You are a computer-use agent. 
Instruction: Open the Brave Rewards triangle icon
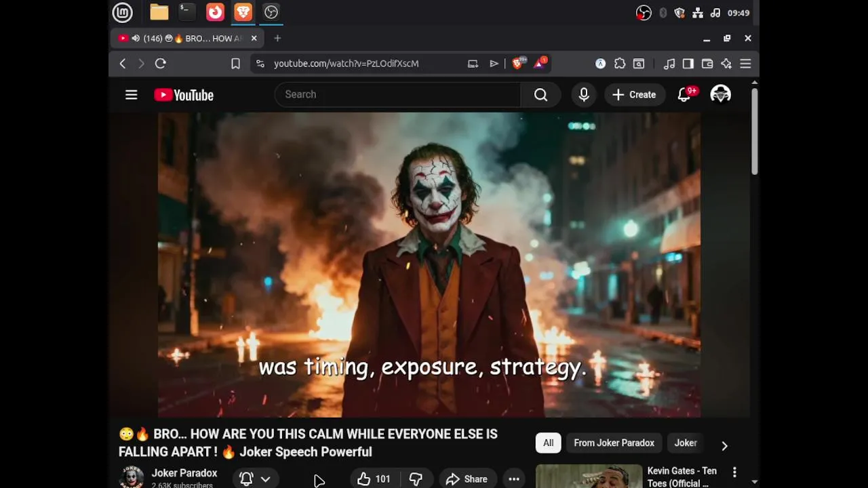coord(540,63)
